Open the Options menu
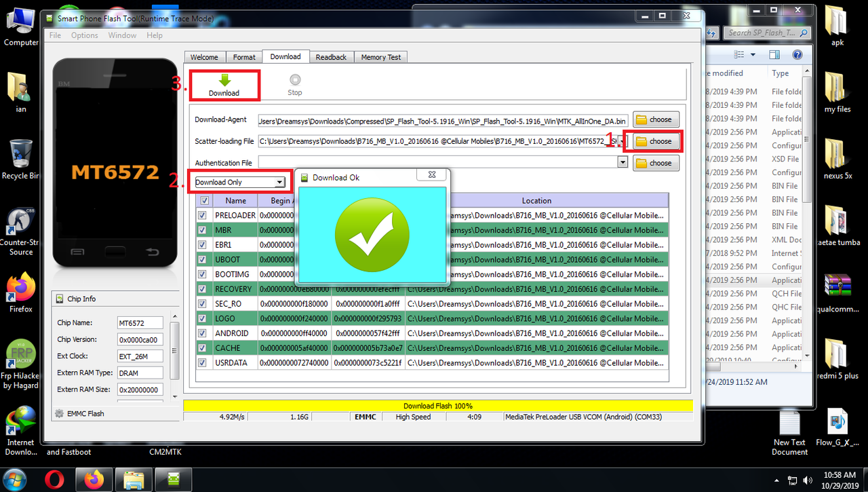Screen dimensions: 868x492 point(85,35)
